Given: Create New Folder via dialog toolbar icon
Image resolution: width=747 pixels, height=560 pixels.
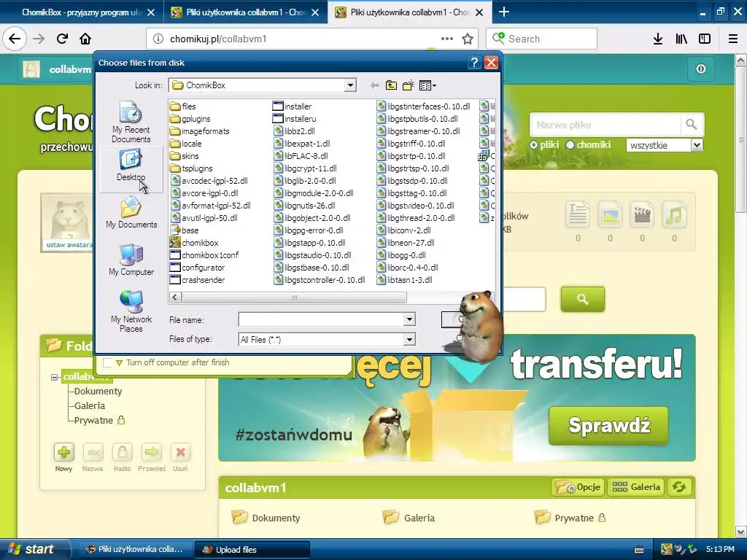Looking at the screenshot, I should point(409,85).
